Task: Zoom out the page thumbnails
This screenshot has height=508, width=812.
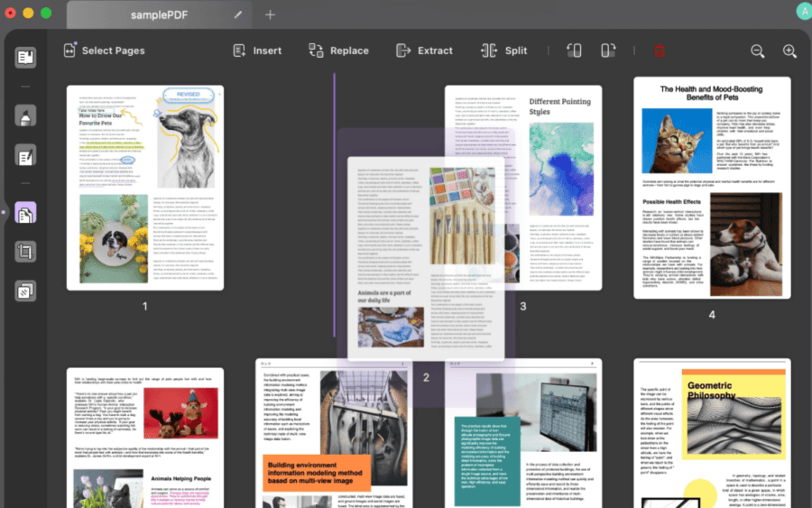Action: [x=758, y=51]
